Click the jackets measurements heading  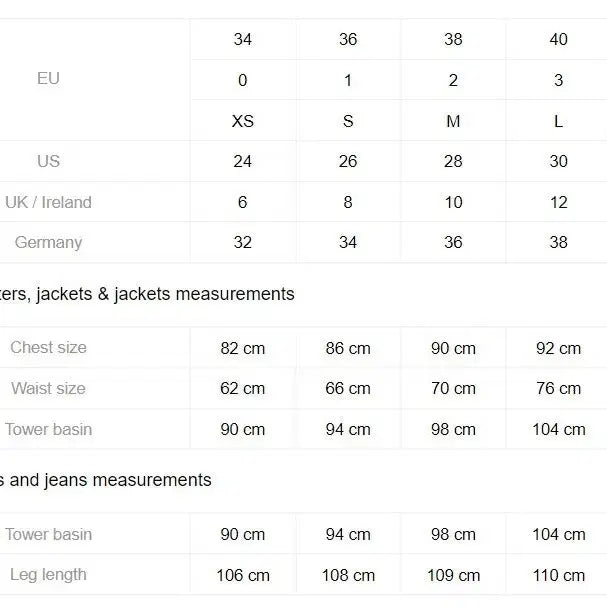click(x=147, y=294)
